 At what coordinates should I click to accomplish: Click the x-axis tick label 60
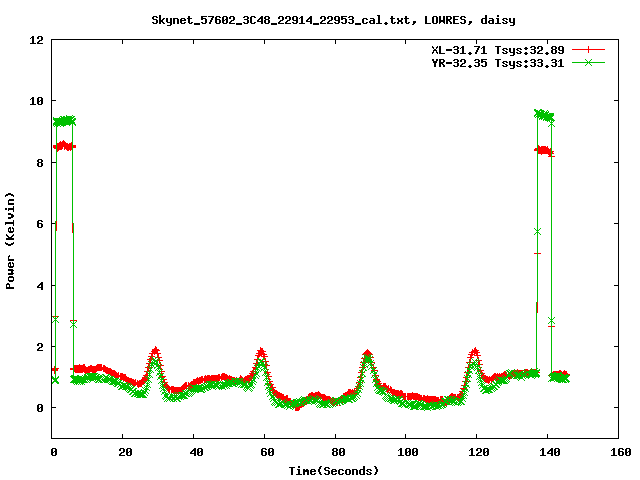click(267, 452)
